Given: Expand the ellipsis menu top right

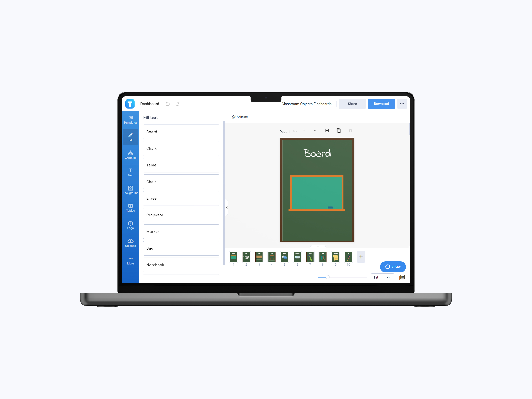Looking at the screenshot, I should [402, 104].
